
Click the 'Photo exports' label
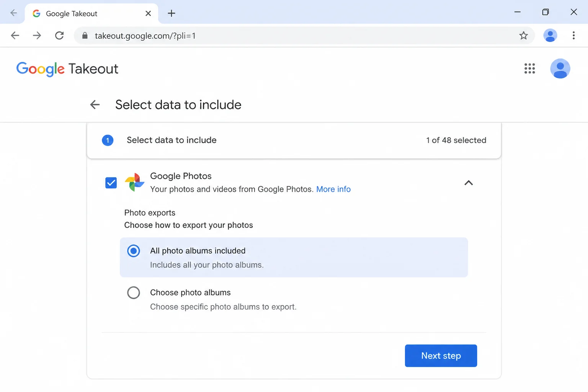(x=150, y=213)
